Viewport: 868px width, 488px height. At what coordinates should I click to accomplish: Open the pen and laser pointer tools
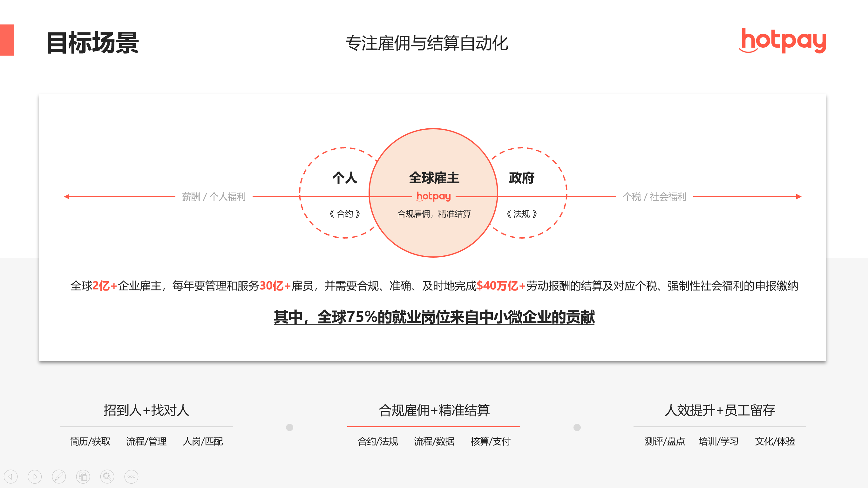tap(59, 477)
